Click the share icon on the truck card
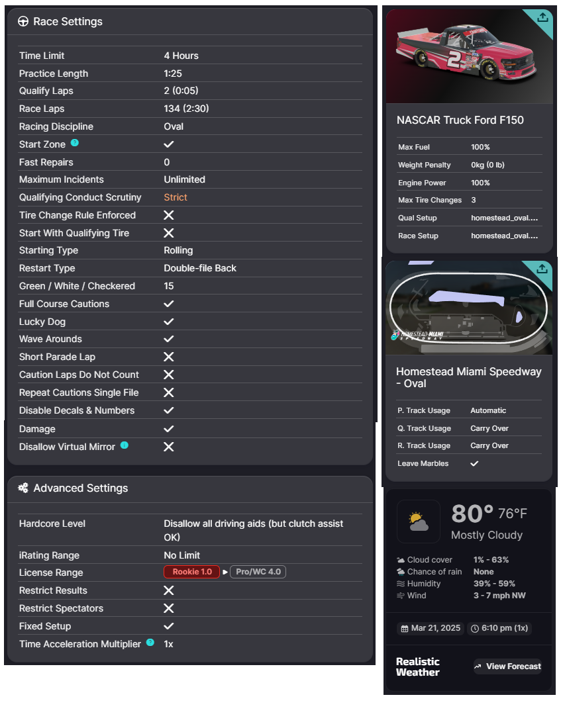Screen dimensions: 563x728 pos(542,18)
